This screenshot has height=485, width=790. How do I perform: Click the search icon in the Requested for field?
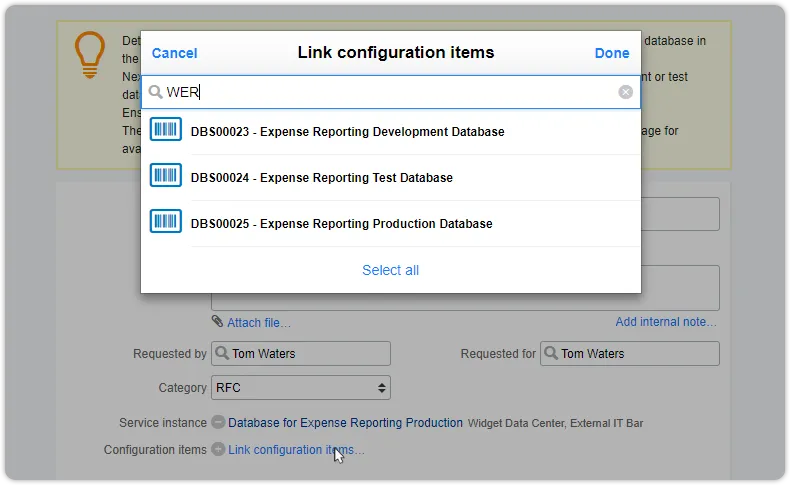click(551, 353)
